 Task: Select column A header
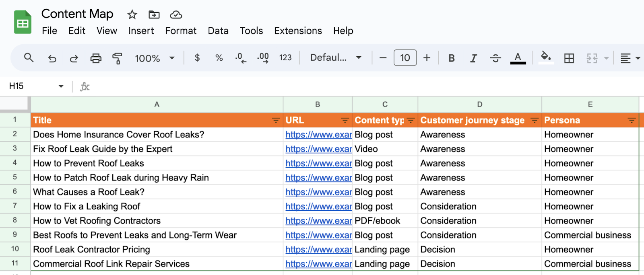click(157, 105)
